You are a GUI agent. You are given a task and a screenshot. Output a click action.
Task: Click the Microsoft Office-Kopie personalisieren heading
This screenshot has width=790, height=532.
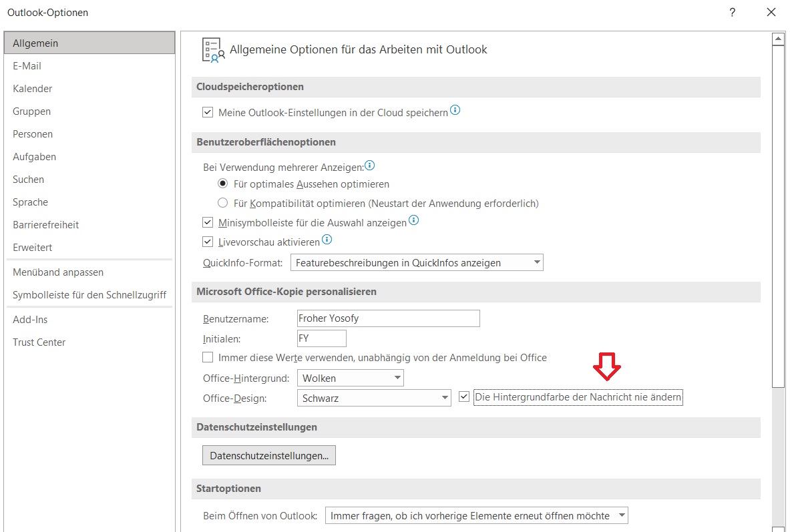click(x=286, y=292)
